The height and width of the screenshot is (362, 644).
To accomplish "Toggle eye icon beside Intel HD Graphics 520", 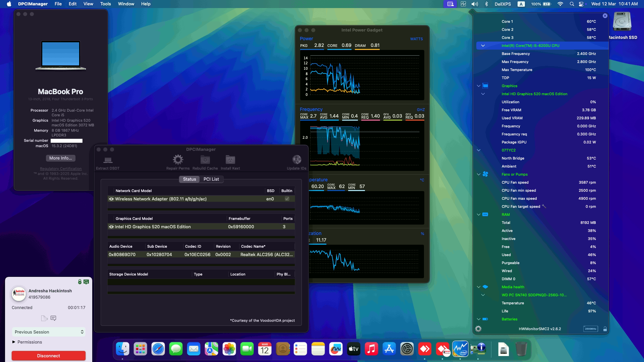I will 111,227.
